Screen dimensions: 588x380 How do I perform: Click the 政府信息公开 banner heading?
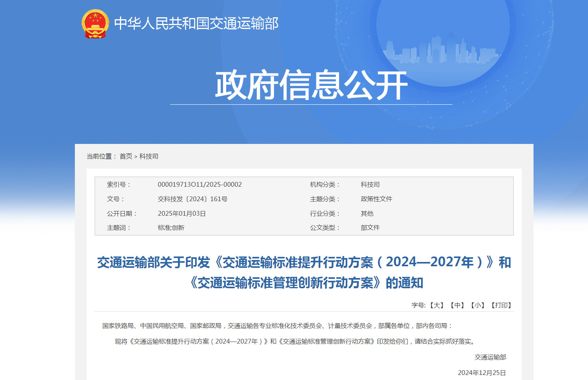pyautogui.click(x=311, y=85)
